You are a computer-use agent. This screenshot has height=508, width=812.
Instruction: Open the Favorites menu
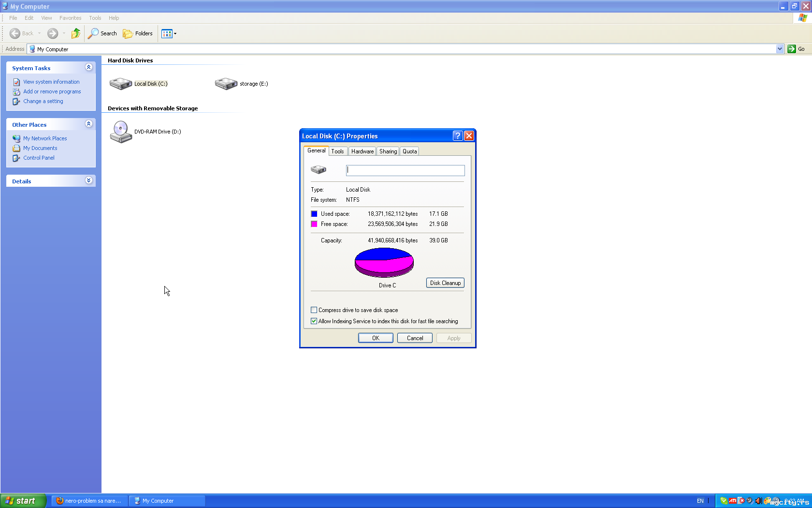(70, 18)
